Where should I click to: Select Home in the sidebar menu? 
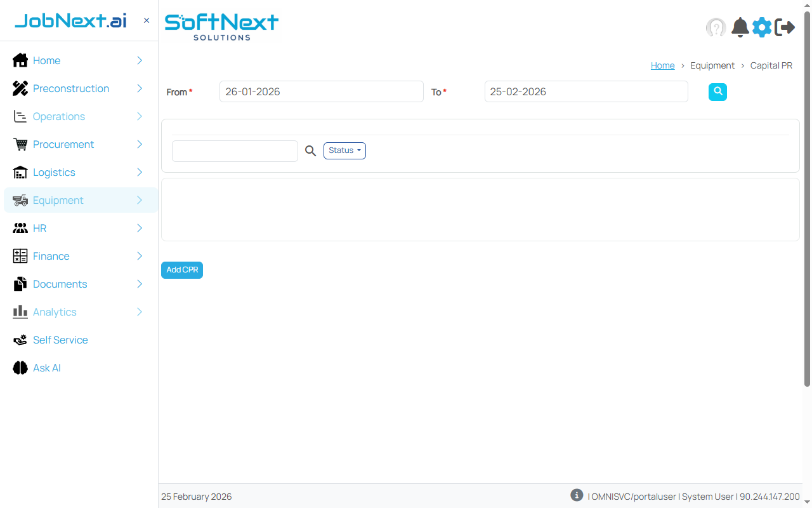[46, 60]
